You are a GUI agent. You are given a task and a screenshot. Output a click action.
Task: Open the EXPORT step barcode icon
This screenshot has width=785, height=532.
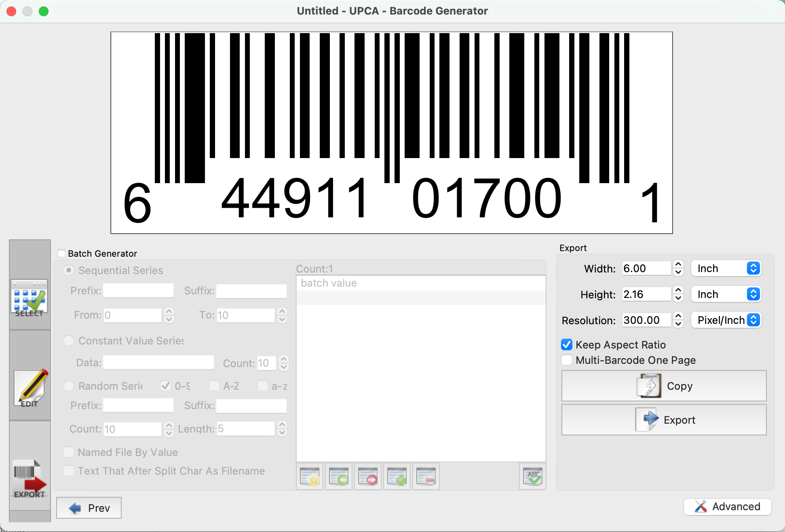[x=30, y=479]
